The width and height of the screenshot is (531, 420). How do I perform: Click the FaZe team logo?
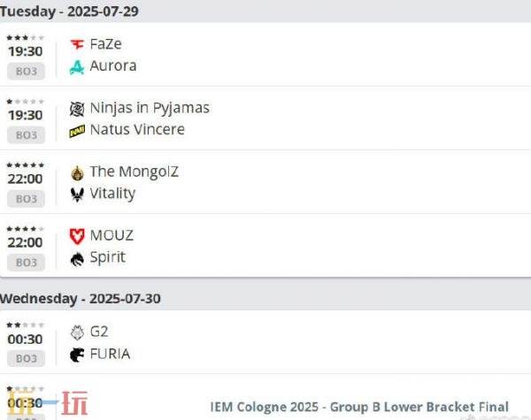point(77,44)
